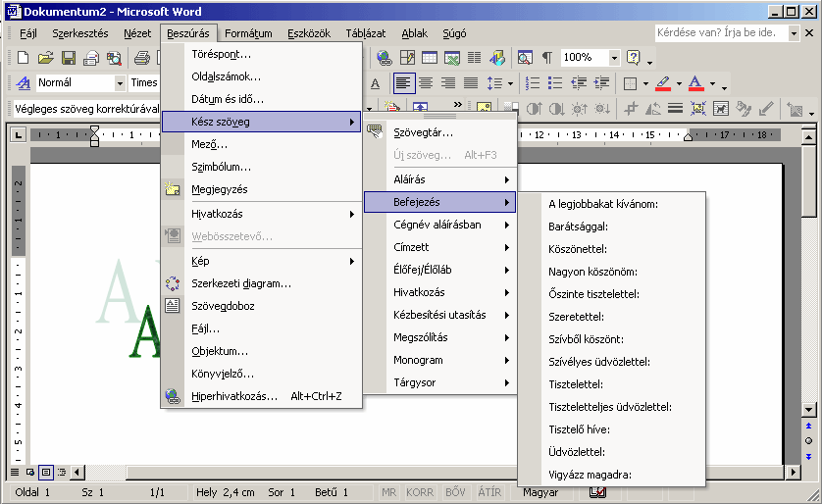Expand the Aláírás submenu

439,179
